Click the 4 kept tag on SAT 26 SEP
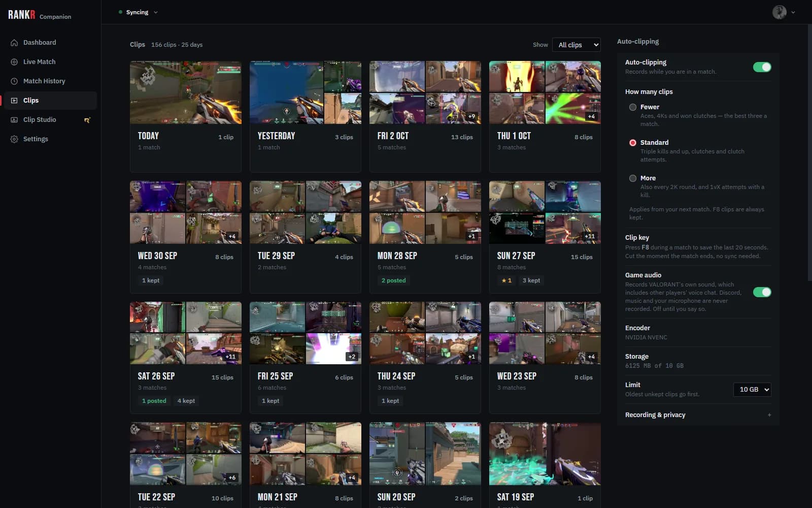The height and width of the screenshot is (508, 812). point(186,401)
